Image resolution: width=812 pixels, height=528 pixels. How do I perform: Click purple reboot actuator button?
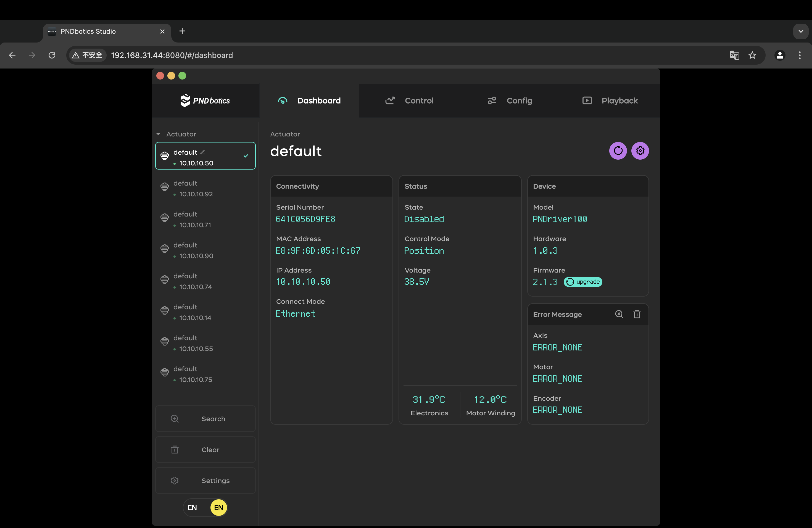(618, 151)
